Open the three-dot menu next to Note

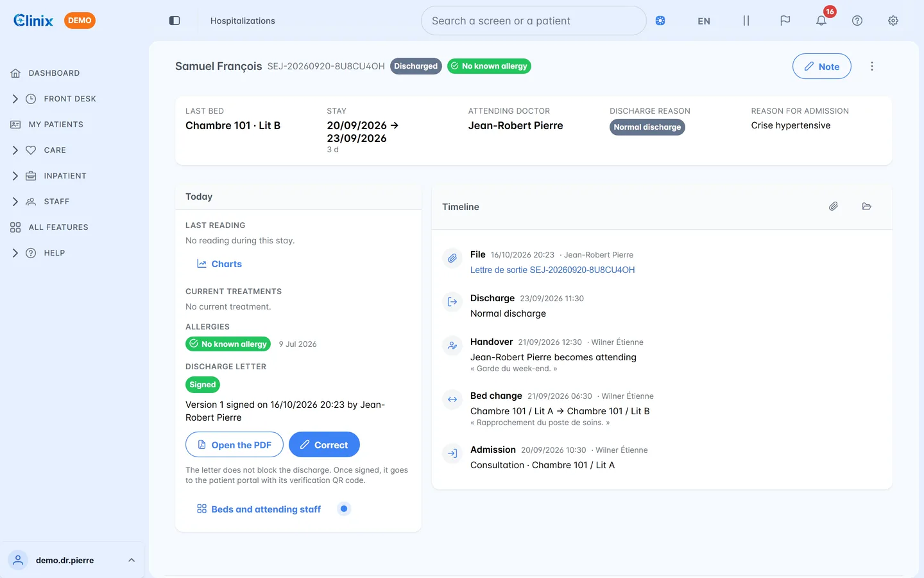click(x=872, y=66)
